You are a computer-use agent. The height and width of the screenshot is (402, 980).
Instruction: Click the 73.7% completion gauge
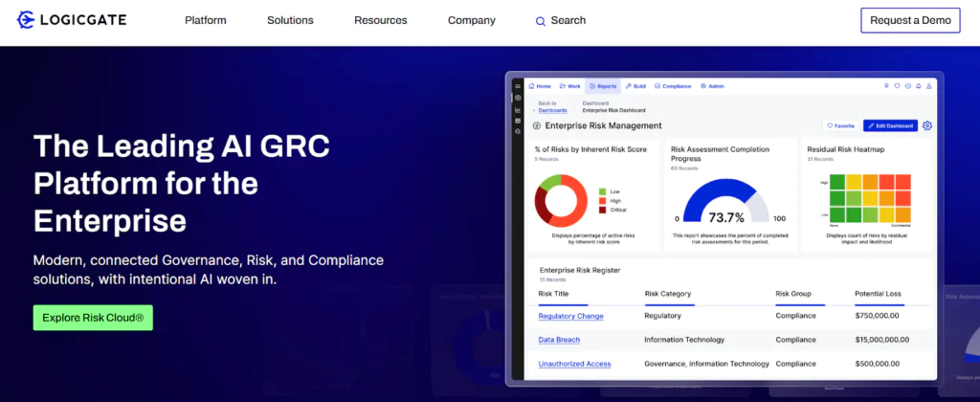[725, 201]
